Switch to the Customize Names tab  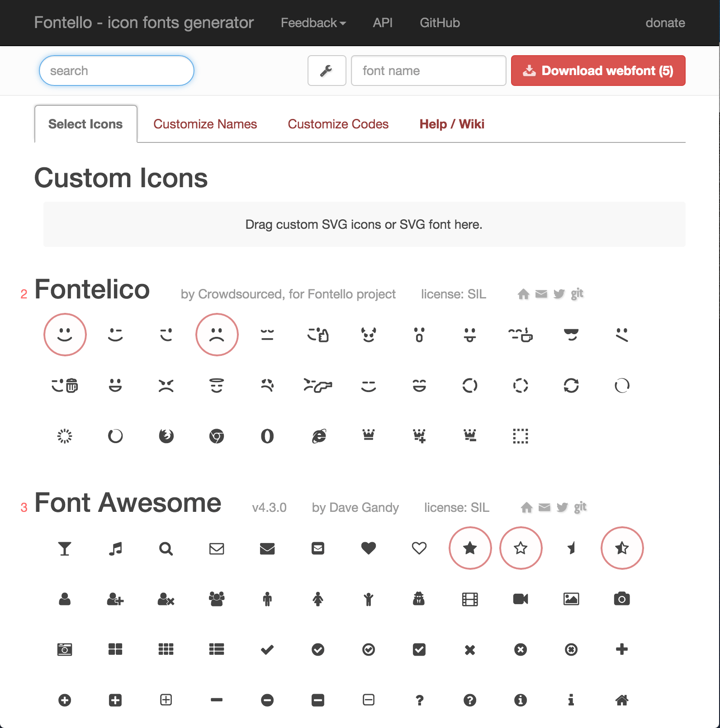point(205,124)
